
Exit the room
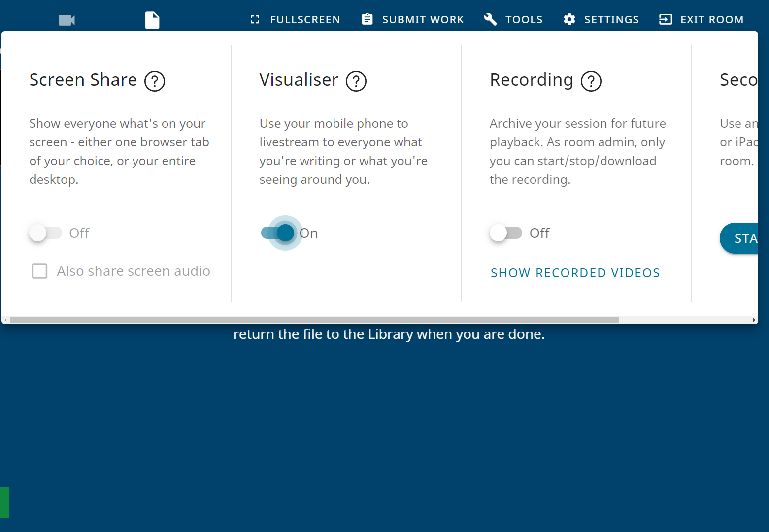click(702, 20)
